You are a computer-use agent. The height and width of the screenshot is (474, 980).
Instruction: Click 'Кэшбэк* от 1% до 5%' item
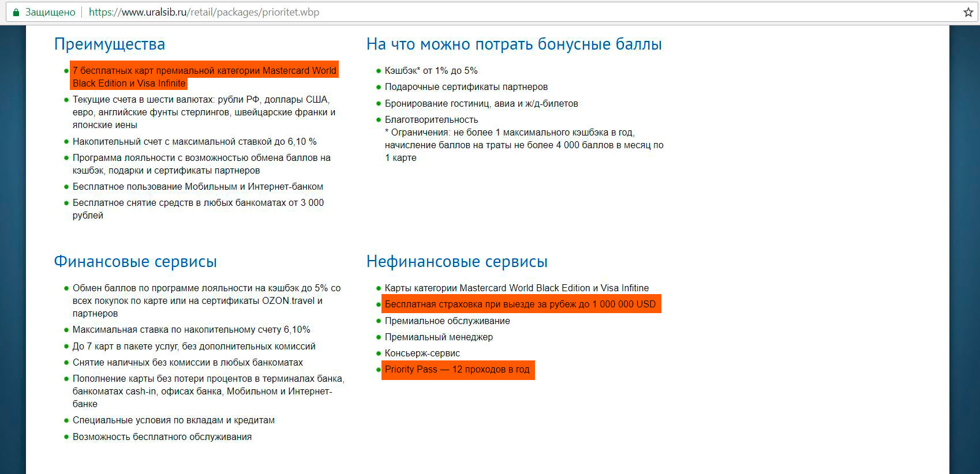tap(431, 70)
